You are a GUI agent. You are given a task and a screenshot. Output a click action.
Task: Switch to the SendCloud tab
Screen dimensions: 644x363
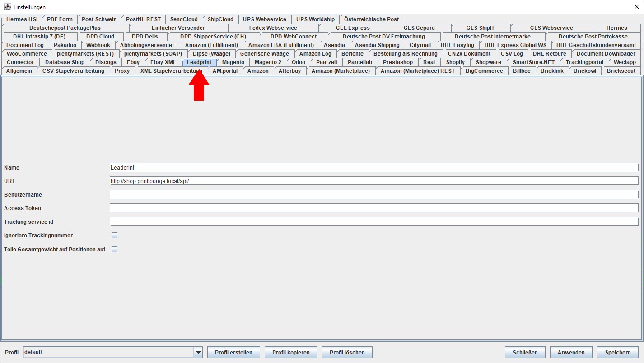pos(184,19)
